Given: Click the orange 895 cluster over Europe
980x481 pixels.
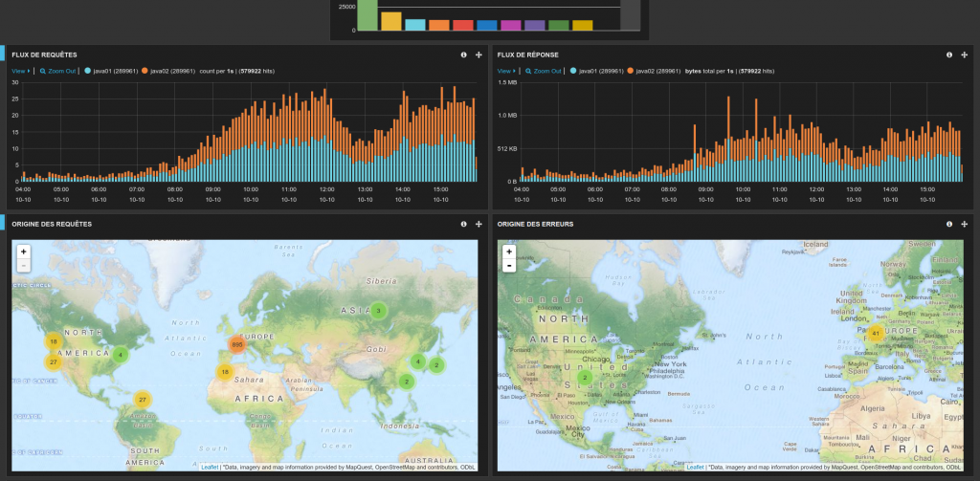Looking at the screenshot, I should 236,345.
